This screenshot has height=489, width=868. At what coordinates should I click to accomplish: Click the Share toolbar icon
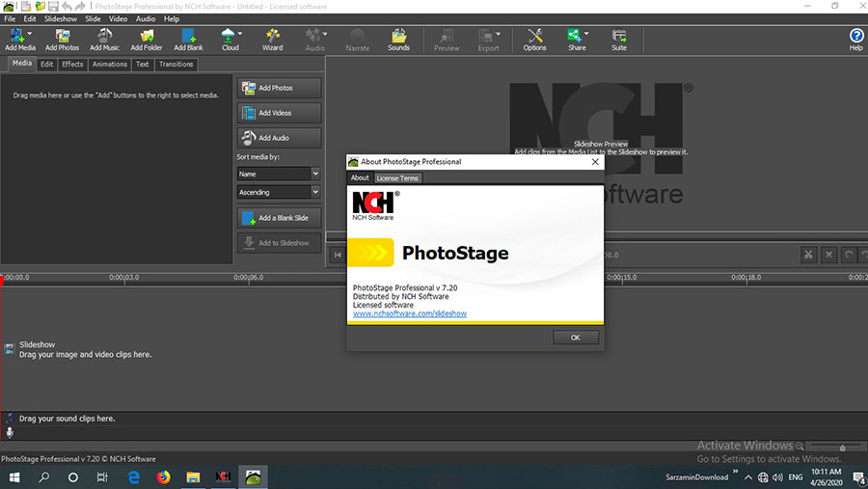[x=575, y=40]
